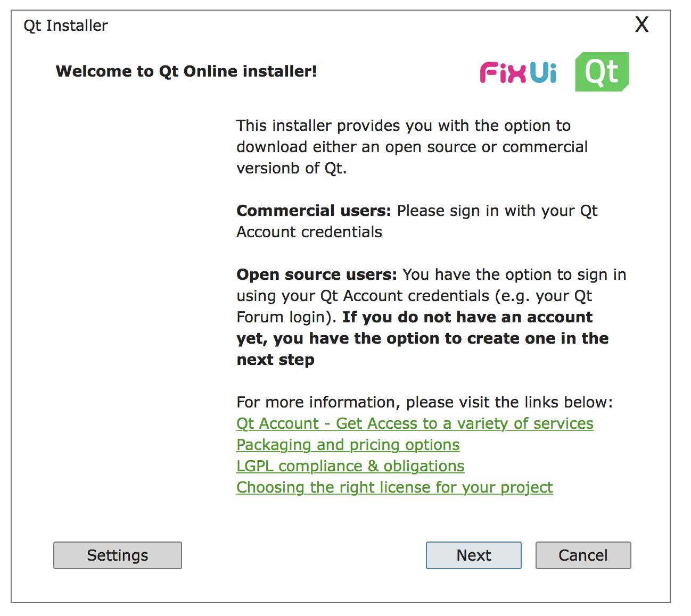Close the Qt Installer window
This screenshot has width=691, height=616.
click(641, 24)
